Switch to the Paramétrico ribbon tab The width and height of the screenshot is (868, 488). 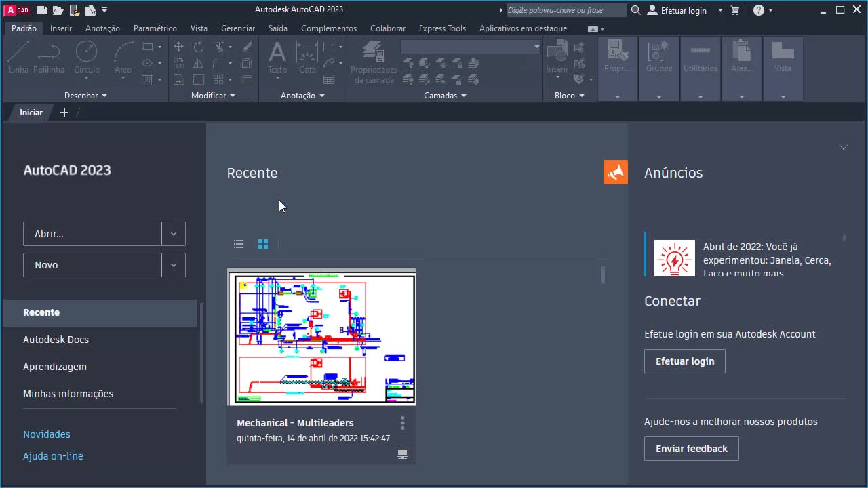pos(155,28)
